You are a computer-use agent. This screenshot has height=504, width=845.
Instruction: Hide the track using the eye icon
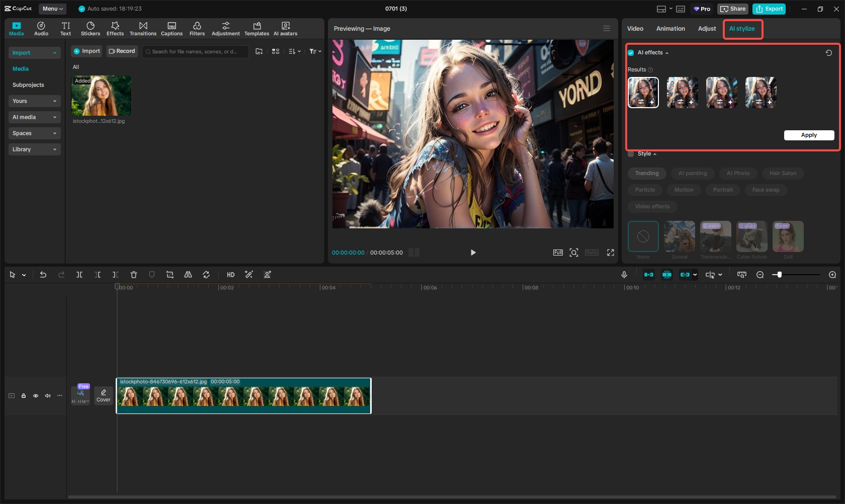point(36,396)
